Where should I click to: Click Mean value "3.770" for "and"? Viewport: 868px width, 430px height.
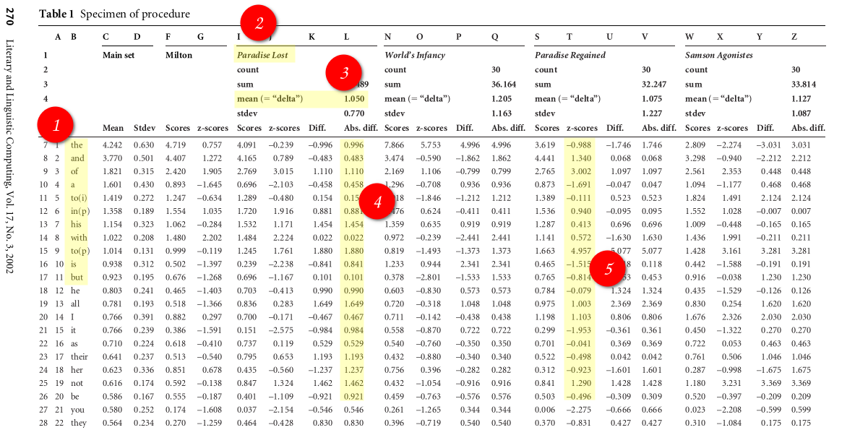(x=113, y=158)
